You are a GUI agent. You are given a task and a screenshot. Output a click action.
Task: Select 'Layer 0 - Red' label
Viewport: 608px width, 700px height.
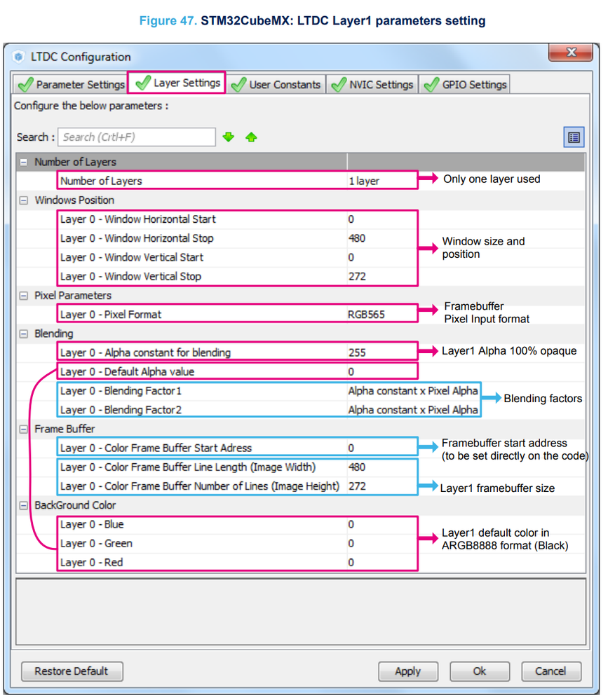click(x=92, y=563)
